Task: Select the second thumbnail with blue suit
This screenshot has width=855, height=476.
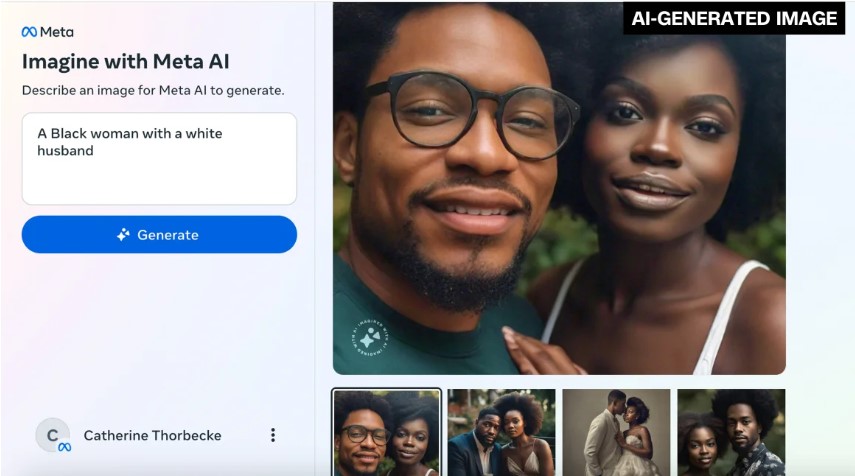Action: point(502,433)
